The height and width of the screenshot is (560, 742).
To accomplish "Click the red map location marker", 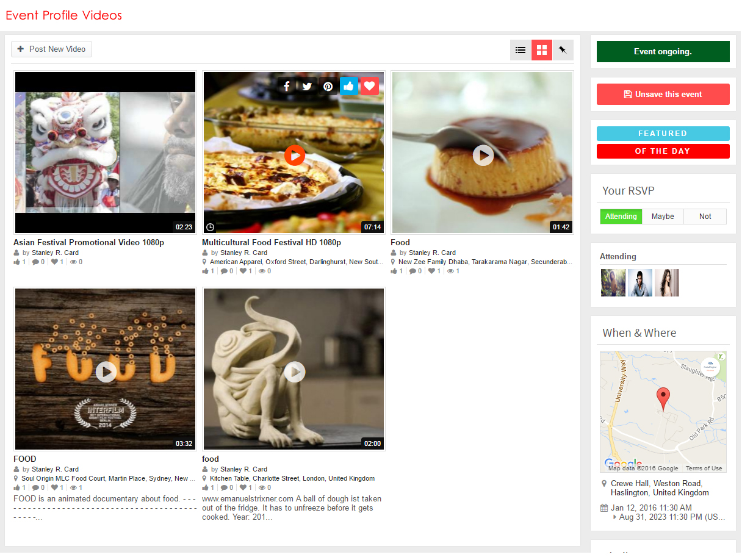I will click(x=663, y=398).
